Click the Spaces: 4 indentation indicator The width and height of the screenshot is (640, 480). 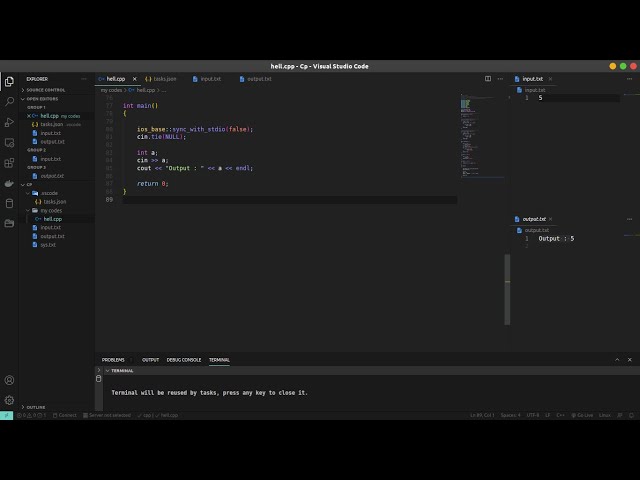511,415
